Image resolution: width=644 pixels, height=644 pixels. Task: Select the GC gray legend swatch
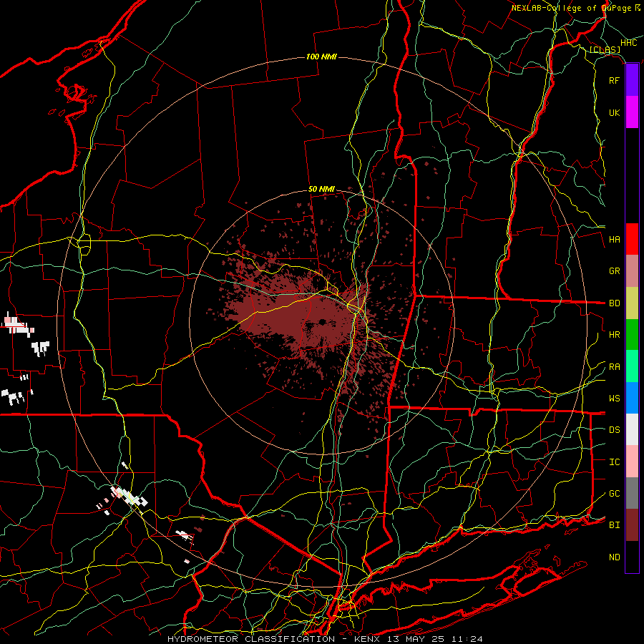point(632,493)
